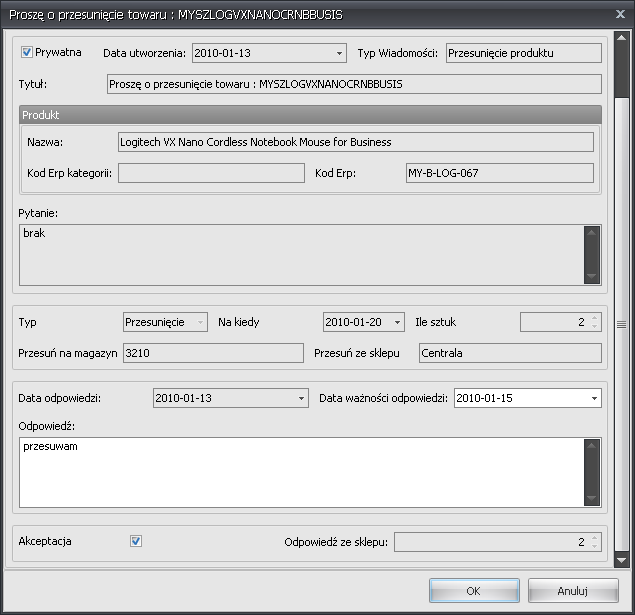Increase the Ile sztuk value
The image size is (635, 615).
[594, 318]
